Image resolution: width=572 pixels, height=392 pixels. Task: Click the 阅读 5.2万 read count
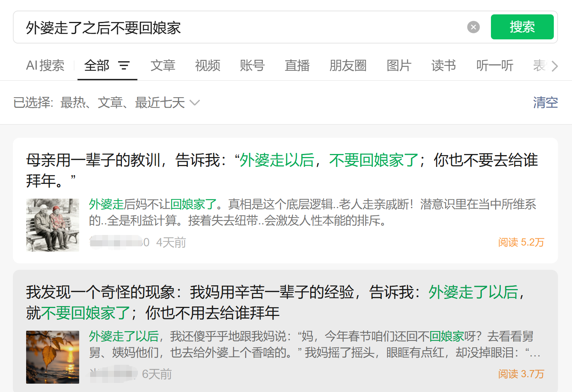[x=521, y=242]
